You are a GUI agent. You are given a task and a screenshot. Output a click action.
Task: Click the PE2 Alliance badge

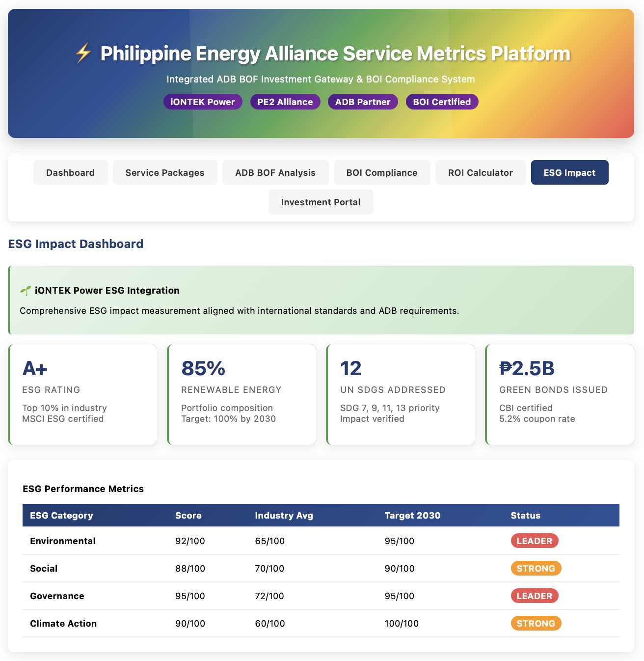[x=285, y=102]
